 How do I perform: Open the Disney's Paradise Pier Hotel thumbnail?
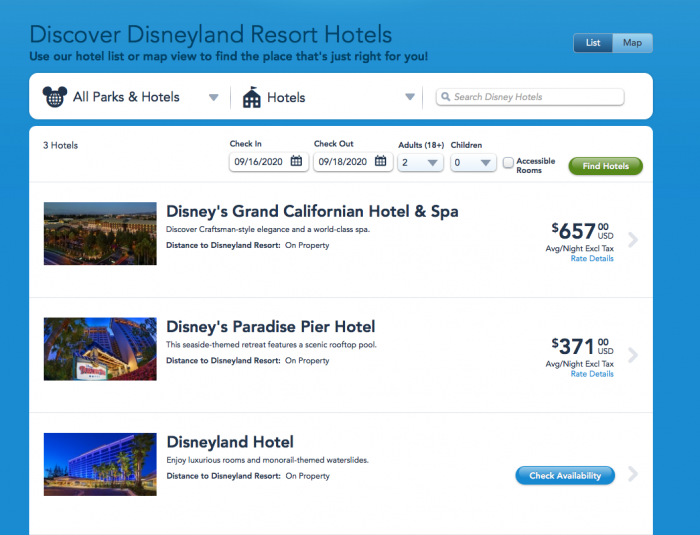[x=100, y=349]
